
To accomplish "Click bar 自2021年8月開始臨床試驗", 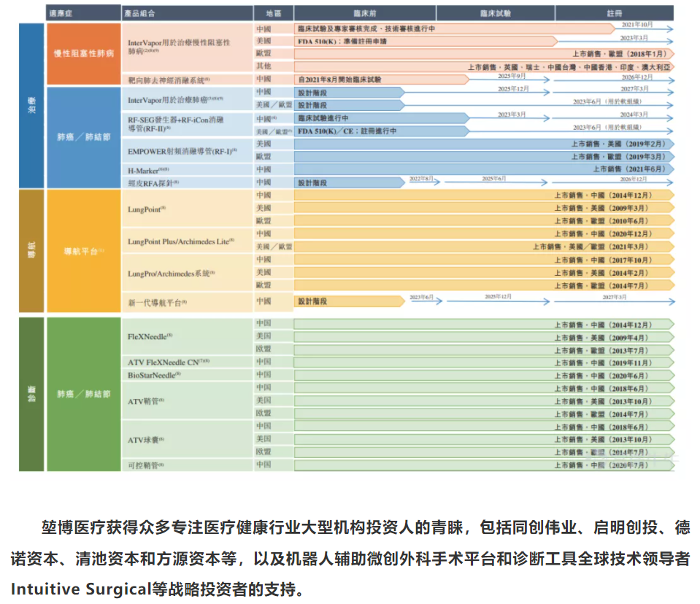I will (382, 80).
